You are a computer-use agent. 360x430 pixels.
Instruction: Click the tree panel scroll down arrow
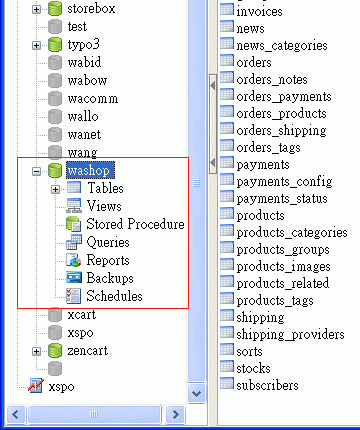196,393
